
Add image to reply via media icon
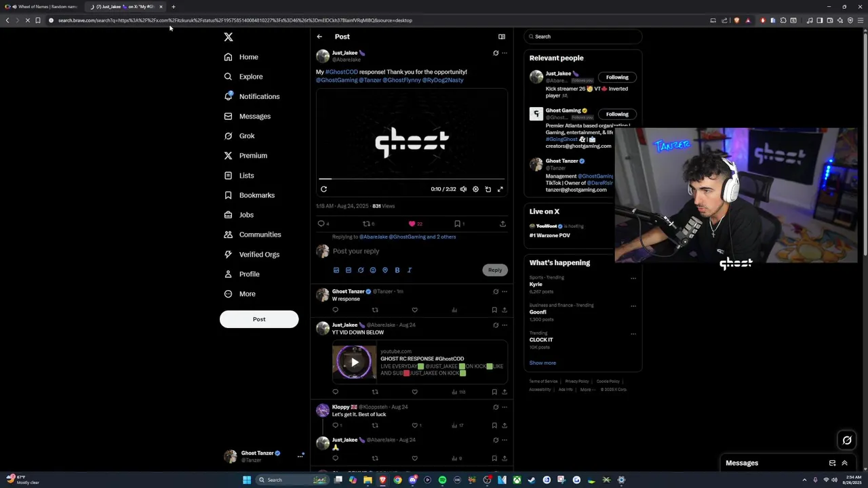(x=336, y=270)
